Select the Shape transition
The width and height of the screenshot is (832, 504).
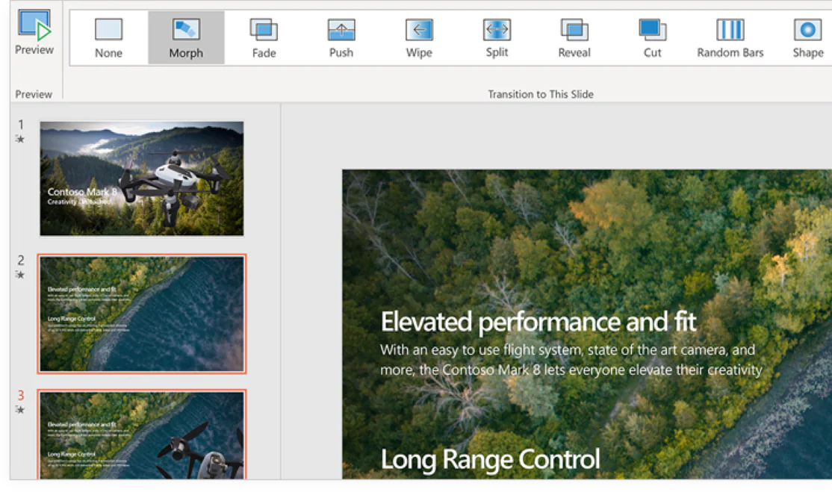[x=807, y=37]
